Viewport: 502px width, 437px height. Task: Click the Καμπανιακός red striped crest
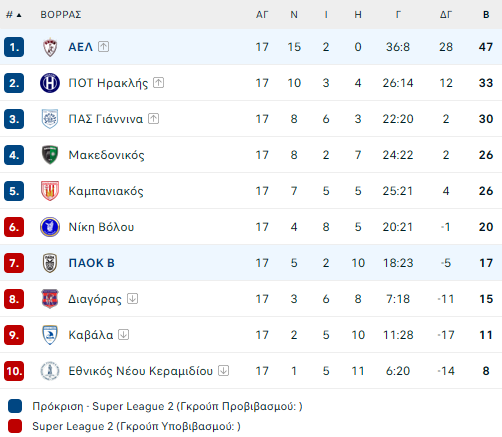coord(50,191)
